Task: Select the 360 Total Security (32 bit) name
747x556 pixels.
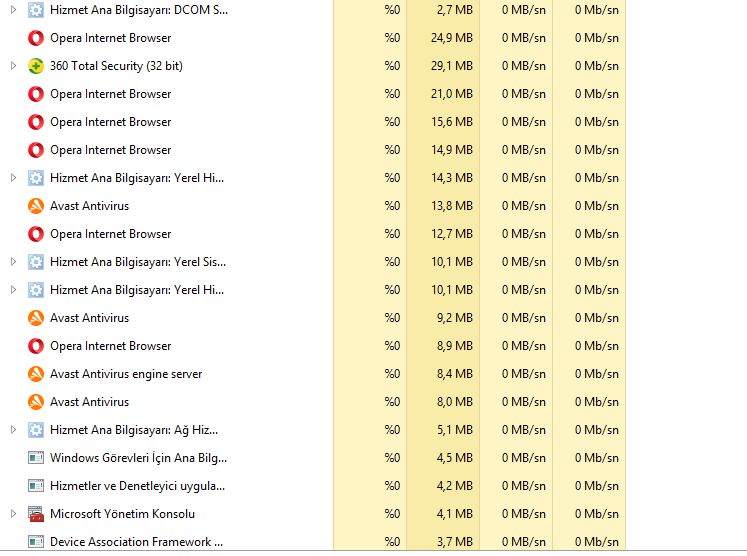Action: [x=116, y=66]
